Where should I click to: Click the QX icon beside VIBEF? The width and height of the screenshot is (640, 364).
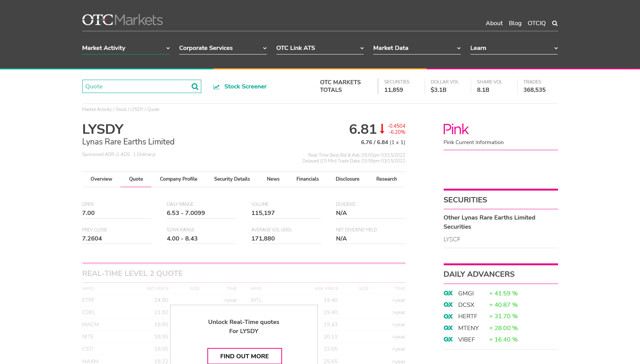448,339
